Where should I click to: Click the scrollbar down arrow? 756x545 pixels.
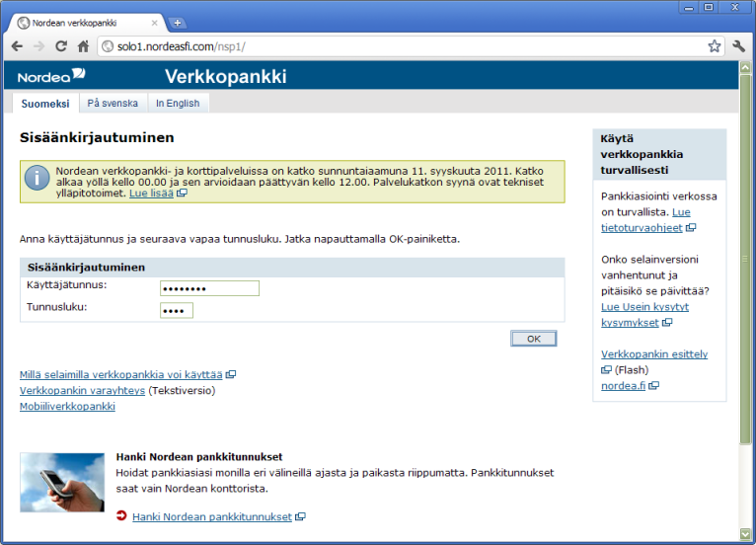(x=745, y=533)
